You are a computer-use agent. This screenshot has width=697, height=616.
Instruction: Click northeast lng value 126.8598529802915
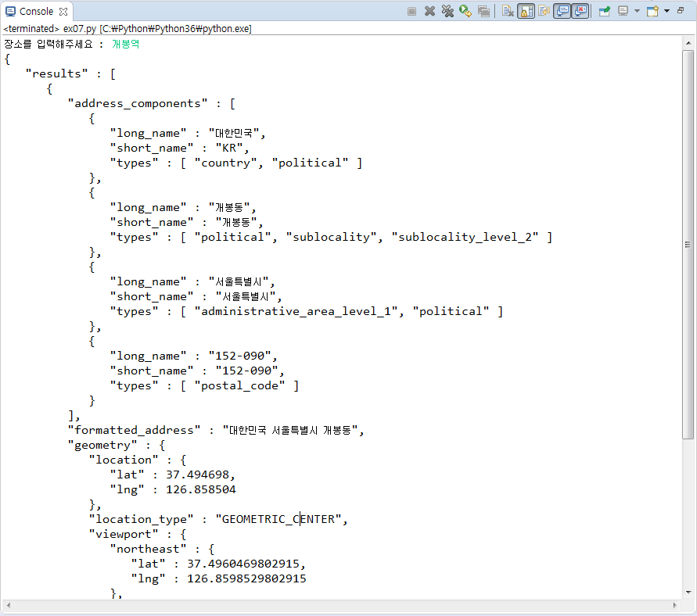point(246,578)
